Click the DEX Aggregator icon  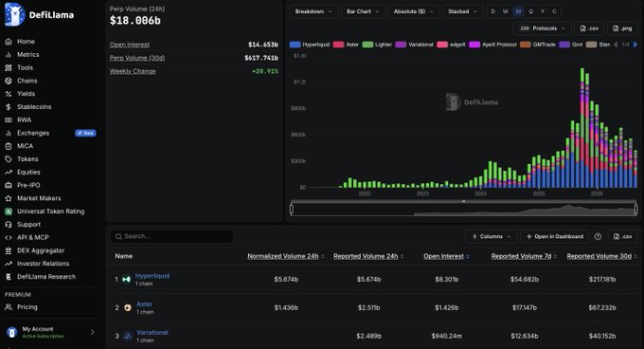point(9,250)
